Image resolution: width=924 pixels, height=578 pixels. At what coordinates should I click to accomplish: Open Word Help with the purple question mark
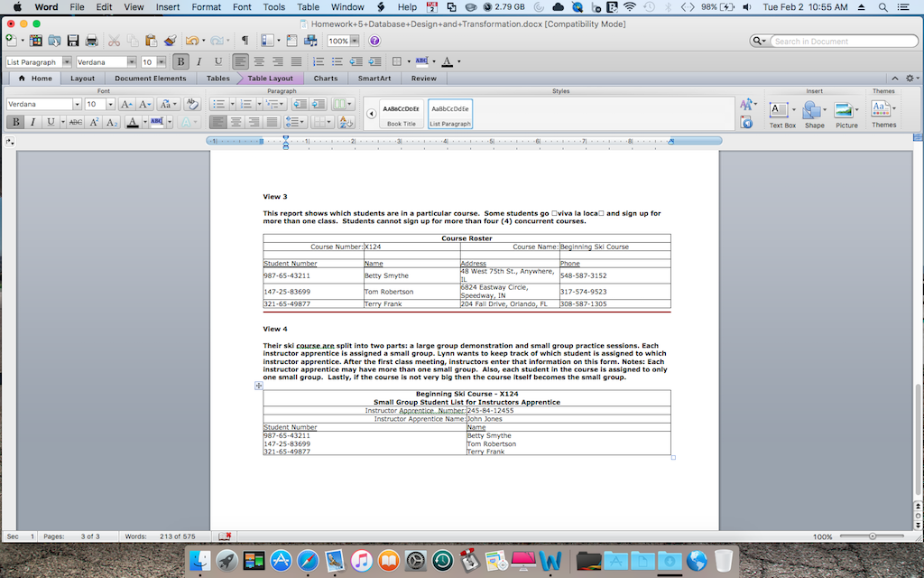(x=374, y=41)
